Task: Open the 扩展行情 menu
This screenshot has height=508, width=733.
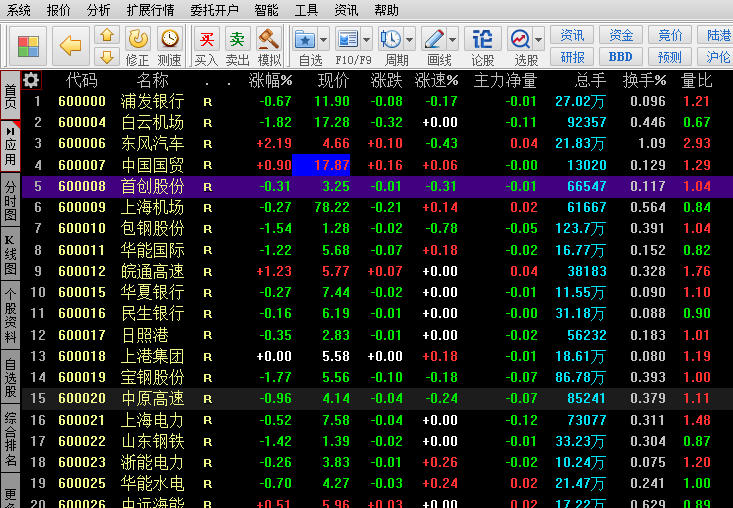Action: coord(150,10)
